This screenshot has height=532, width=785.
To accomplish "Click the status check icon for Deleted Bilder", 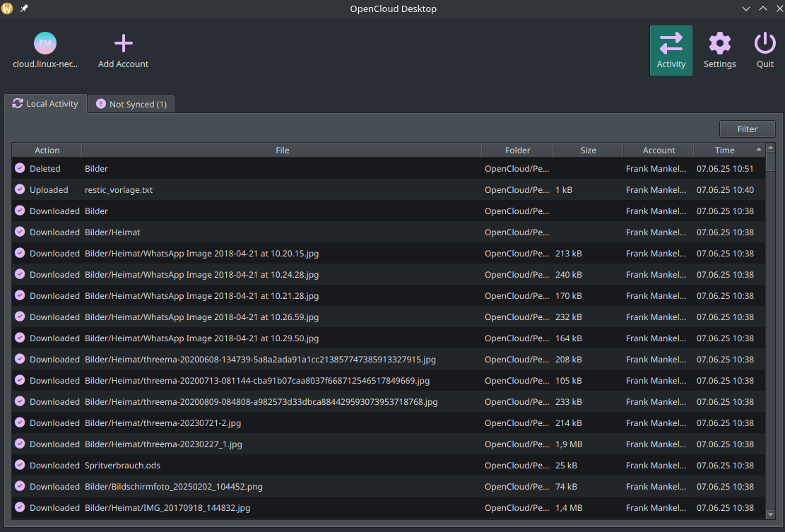I will tap(20, 168).
